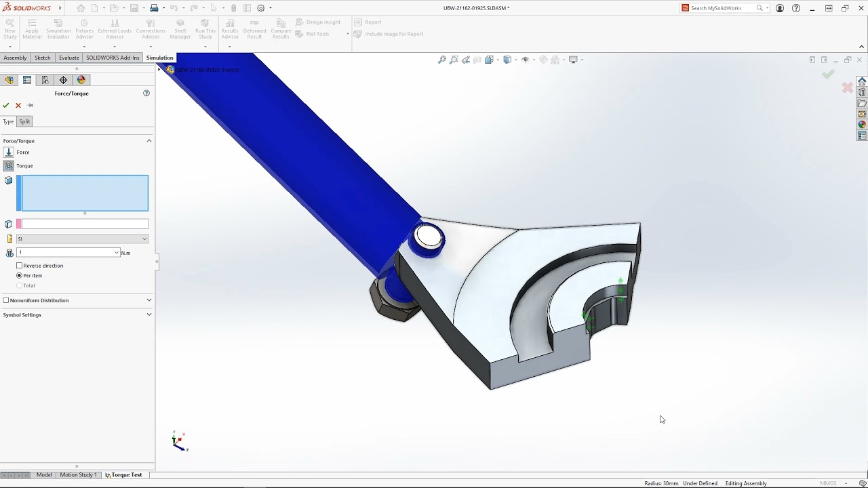This screenshot has width=868, height=488.
Task: Expand the flyout tree arrow in viewport
Action: click(x=159, y=69)
